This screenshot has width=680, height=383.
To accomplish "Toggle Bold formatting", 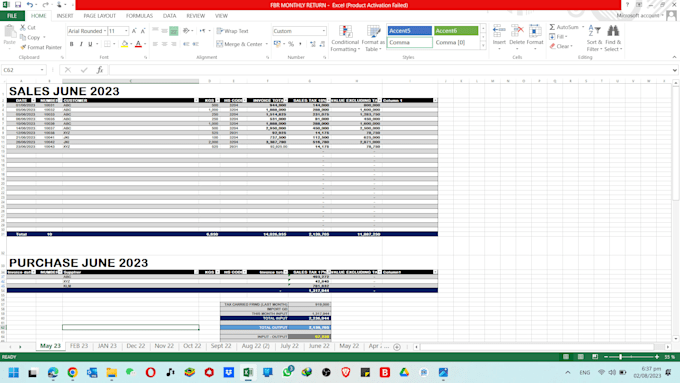I will [x=72, y=44].
